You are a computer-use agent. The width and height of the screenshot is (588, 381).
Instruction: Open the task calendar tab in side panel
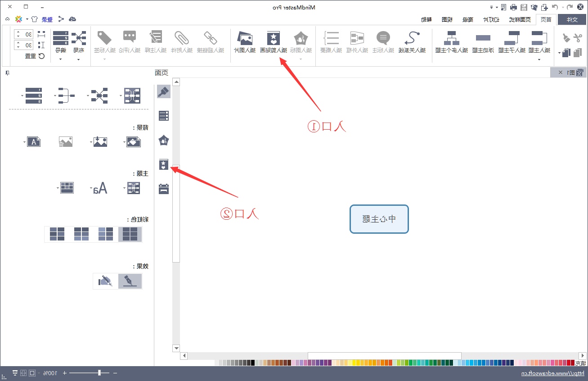tap(164, 189)
